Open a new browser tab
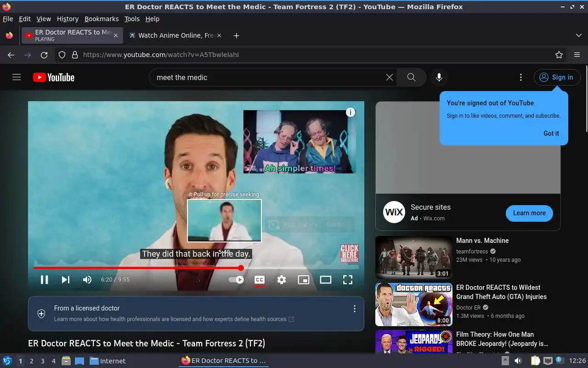The image size is (588, 368). tap(236, 35)
